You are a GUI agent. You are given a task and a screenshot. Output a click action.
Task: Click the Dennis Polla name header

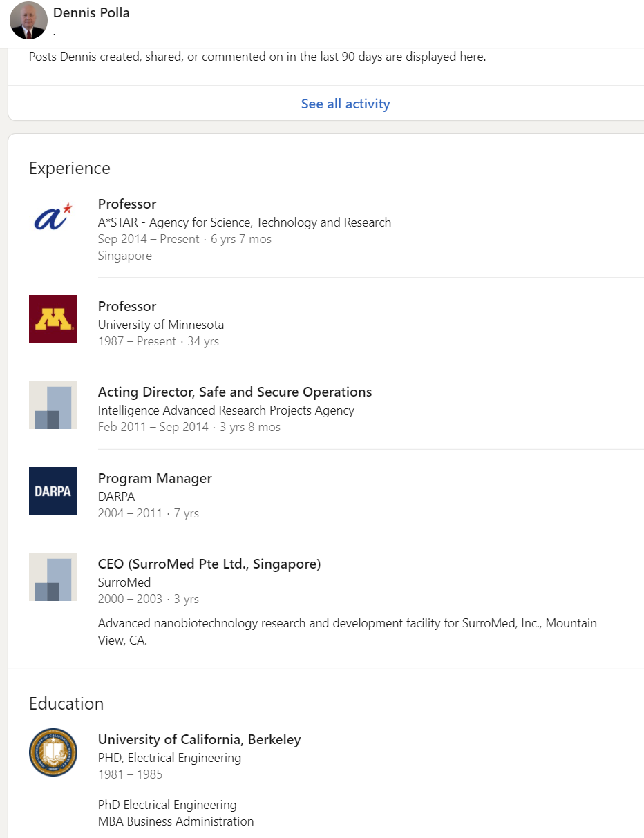point(91,12)
